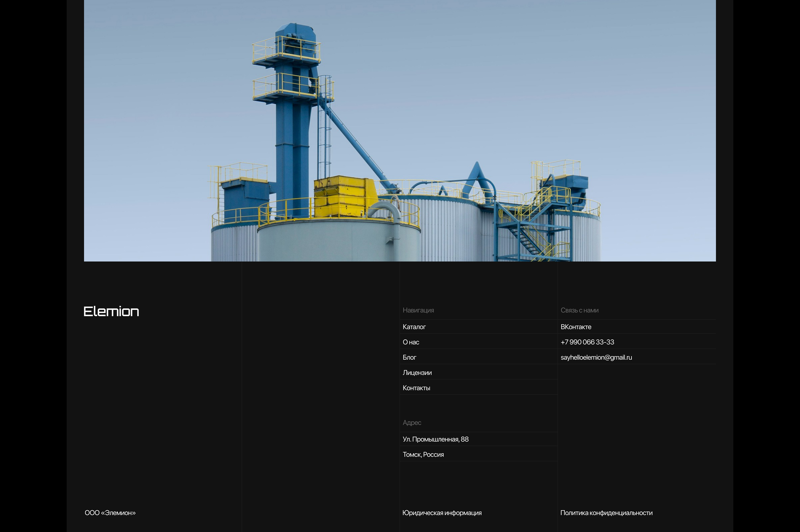Screen dimensions: 800x532
Task: Open the Блог link
Action: (x=409, y=357)
